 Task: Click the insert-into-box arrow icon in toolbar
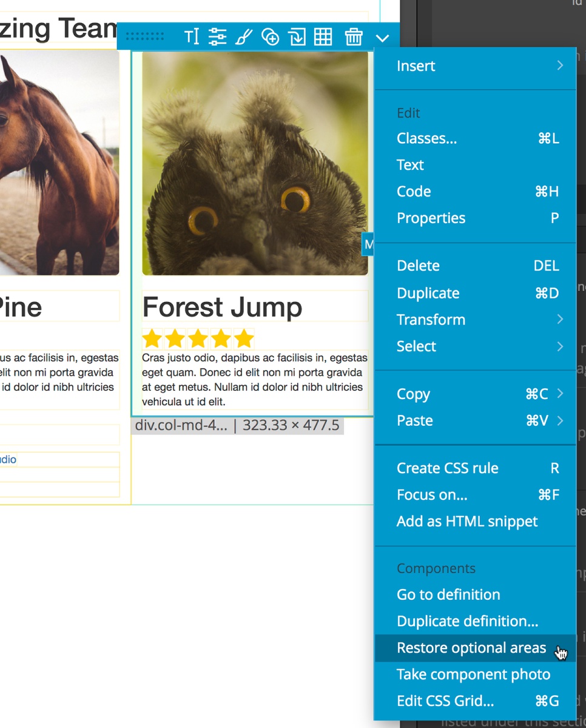click(297, 37)
